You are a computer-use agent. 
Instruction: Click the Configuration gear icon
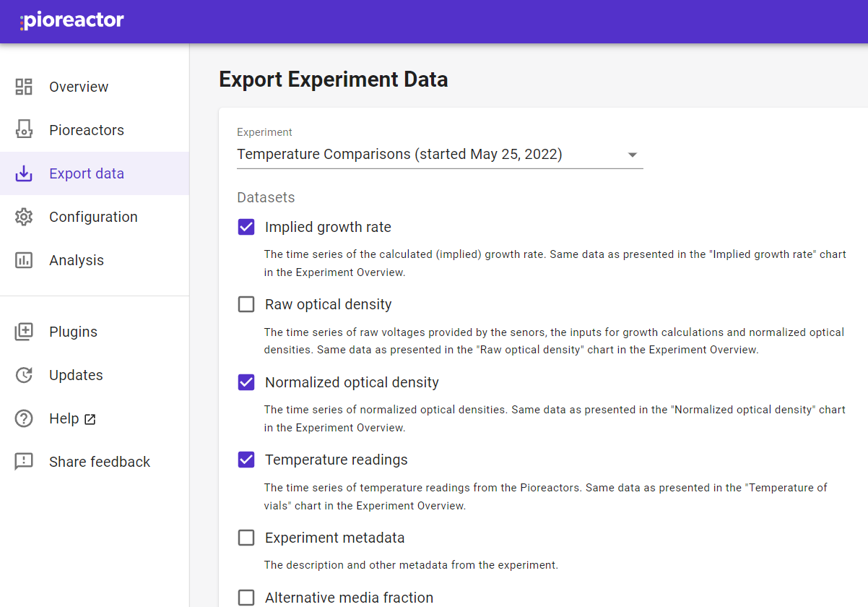click(24, 217)
